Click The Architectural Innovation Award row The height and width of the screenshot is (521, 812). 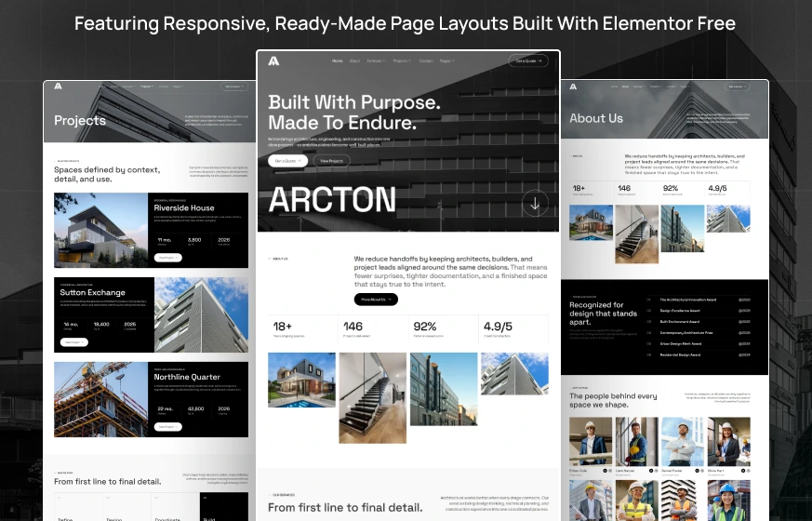[x=699, y=300]
